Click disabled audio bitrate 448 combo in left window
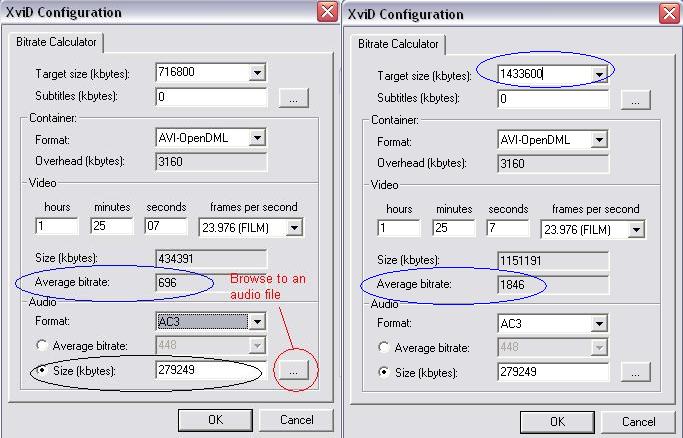Screen dimensions: 683x438 (x=211, y=346)
